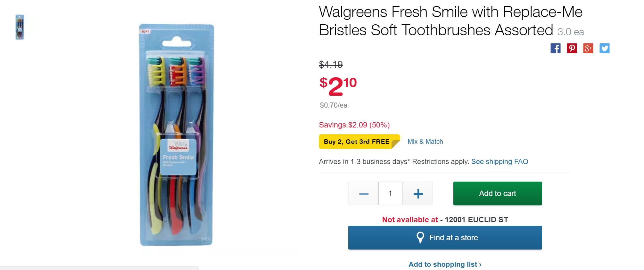Click the quantity input field

coord(390,193)
